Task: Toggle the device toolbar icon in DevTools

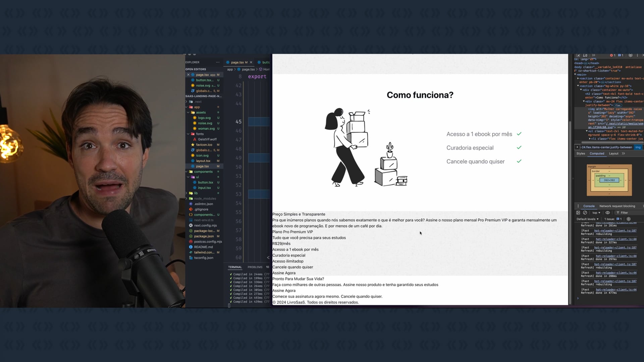Action: pyautogui.click(x=585, y=55)
